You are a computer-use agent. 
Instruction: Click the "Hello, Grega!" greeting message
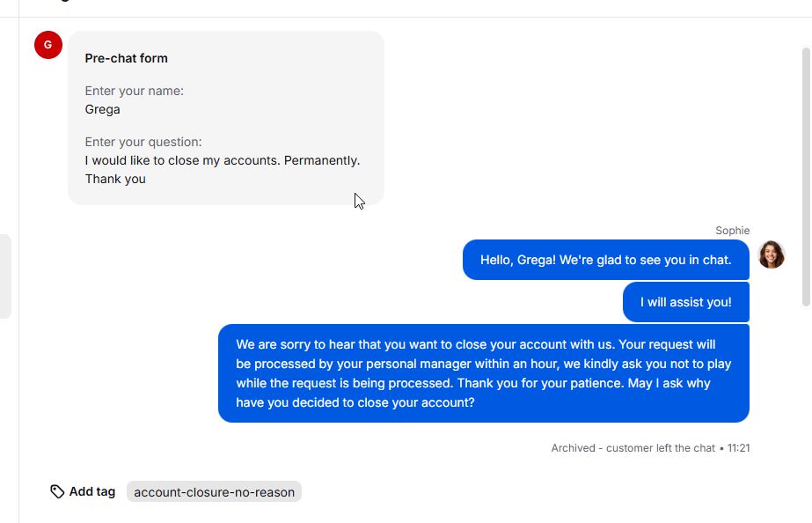(606, 260)
